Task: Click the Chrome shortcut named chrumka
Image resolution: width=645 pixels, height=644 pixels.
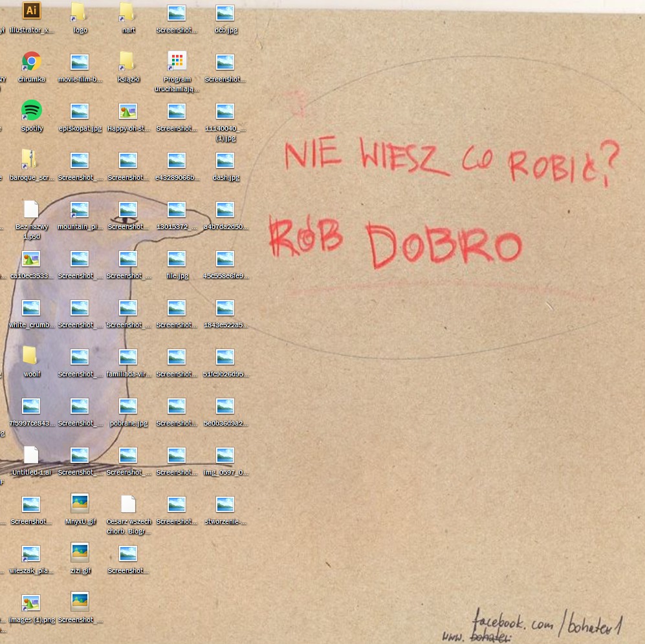Action: (31, 62)
